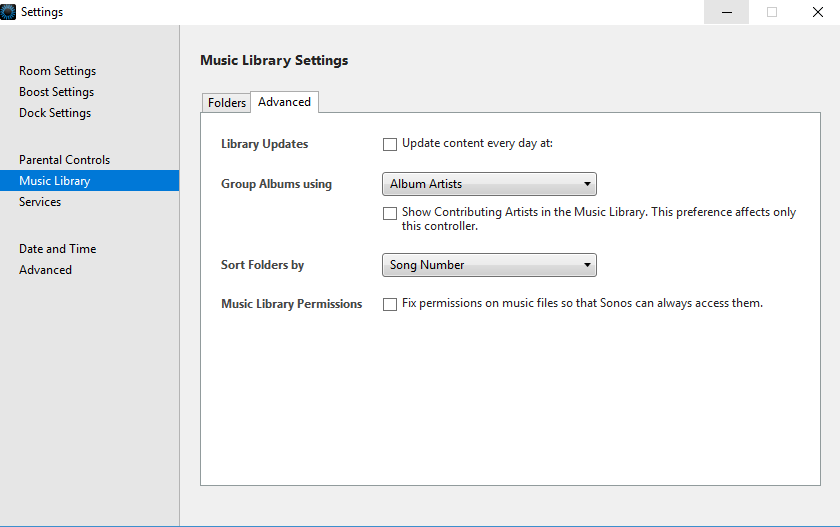
Task: Toggle Show Contributing Artists checkbox
Action: [389, 213]
